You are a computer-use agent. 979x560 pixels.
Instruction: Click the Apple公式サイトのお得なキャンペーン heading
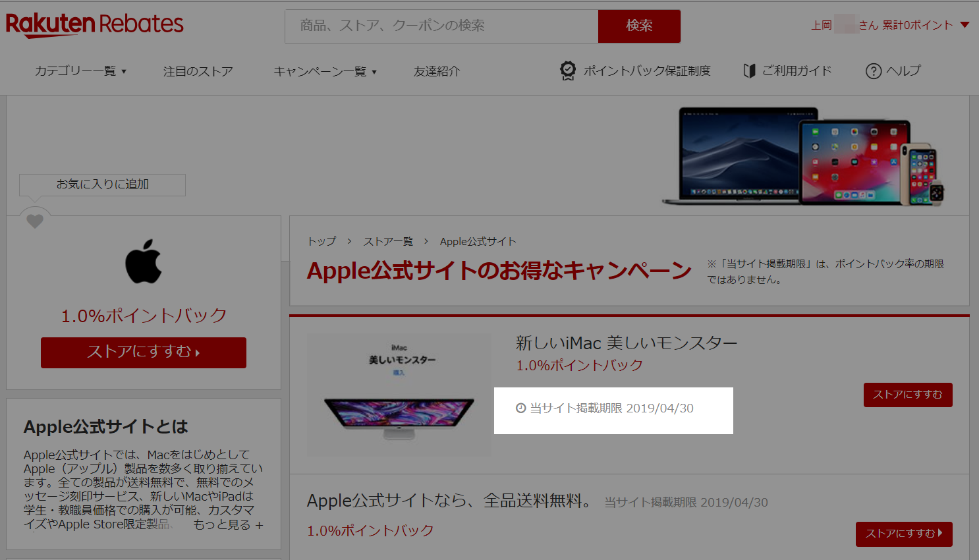click(x=499, y=271)
